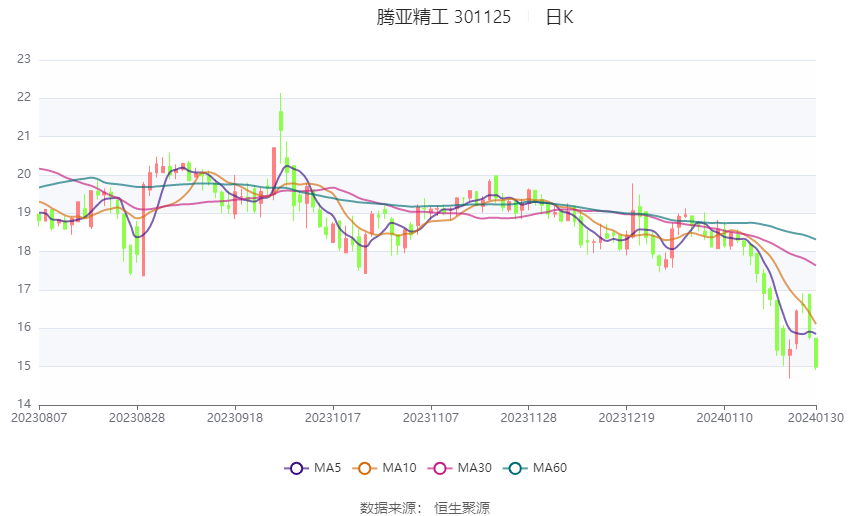Select the 20231128 date label
This screenshot has width=850, height=516.
(527, 416)
